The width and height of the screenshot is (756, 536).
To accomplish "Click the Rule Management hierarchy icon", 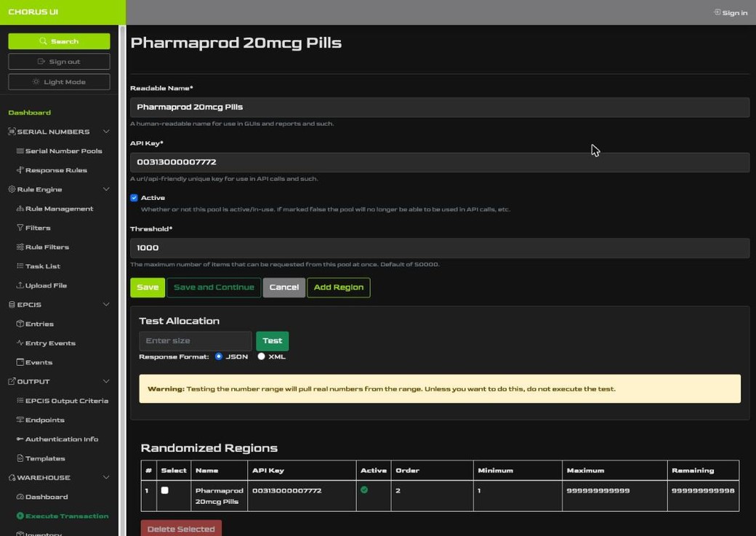I will pyautogui.click(x=20, y=209).
